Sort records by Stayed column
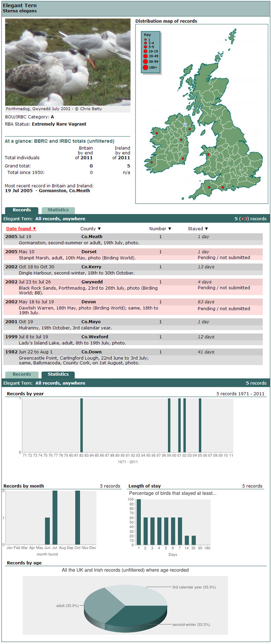The image size is (271, 644). [x=198, y=229]
